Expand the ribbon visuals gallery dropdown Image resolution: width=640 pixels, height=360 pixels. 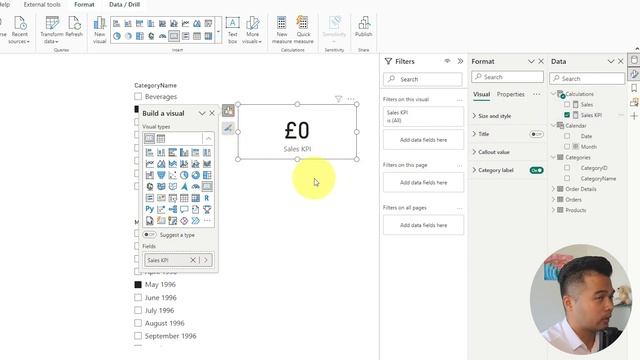click(218, 30)
